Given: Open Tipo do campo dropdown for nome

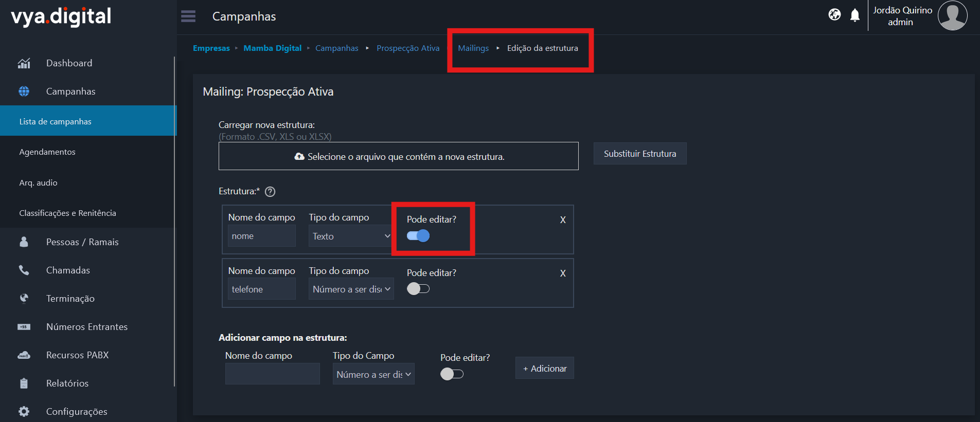Looking at the screenshot, I should [351, 236].
